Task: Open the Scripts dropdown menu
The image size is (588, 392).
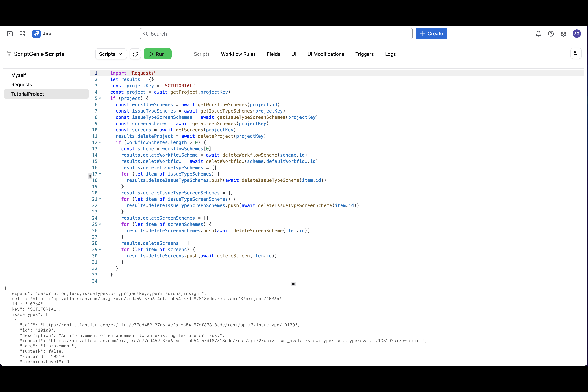Action: pos(111,54)
